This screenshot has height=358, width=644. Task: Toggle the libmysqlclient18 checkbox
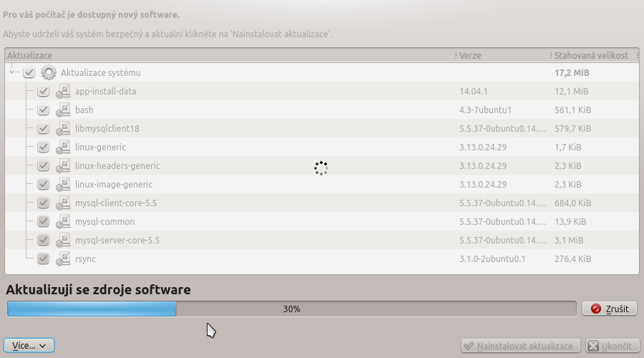point(43,129)
